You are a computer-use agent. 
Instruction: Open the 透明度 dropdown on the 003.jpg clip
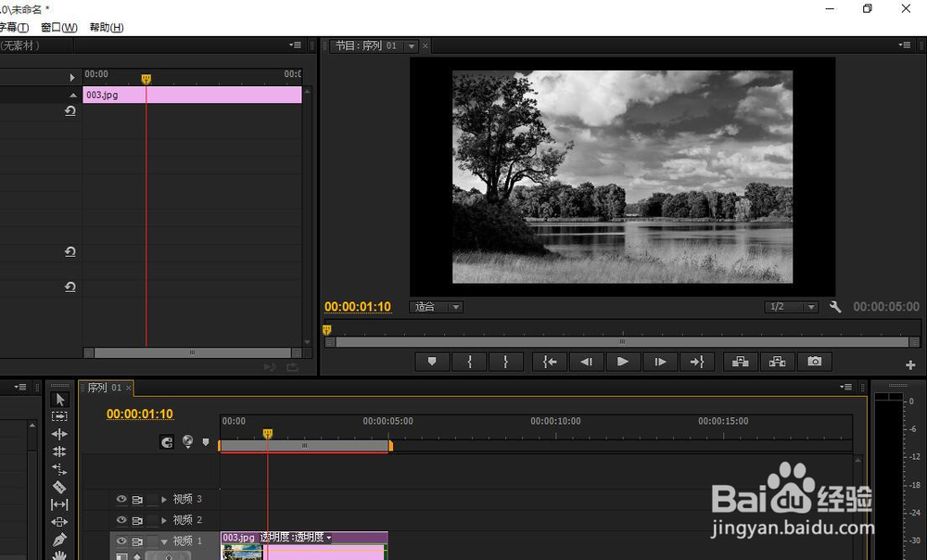click(x=329, y=537)
